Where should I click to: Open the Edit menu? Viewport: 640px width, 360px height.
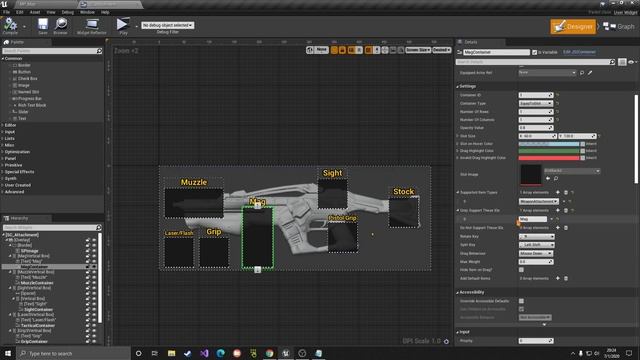(20, 12)
